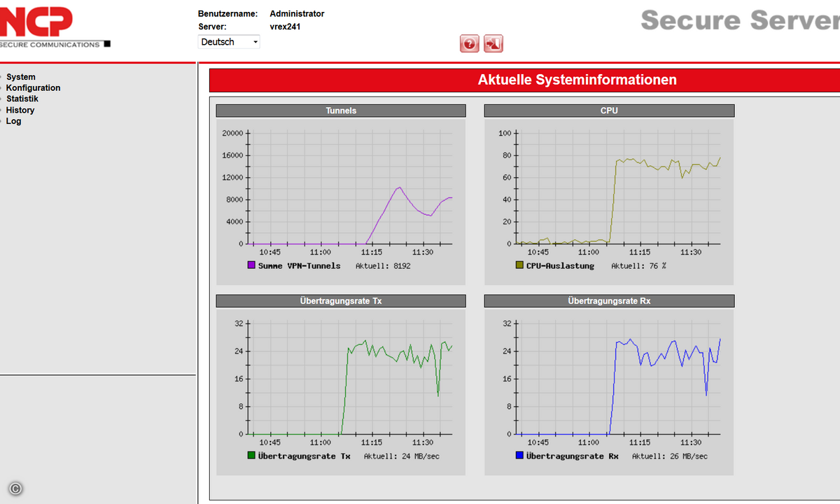Click the Secure Server heading text
The width and height of the screenshot is (840, 504).
[x=740, y=20]
